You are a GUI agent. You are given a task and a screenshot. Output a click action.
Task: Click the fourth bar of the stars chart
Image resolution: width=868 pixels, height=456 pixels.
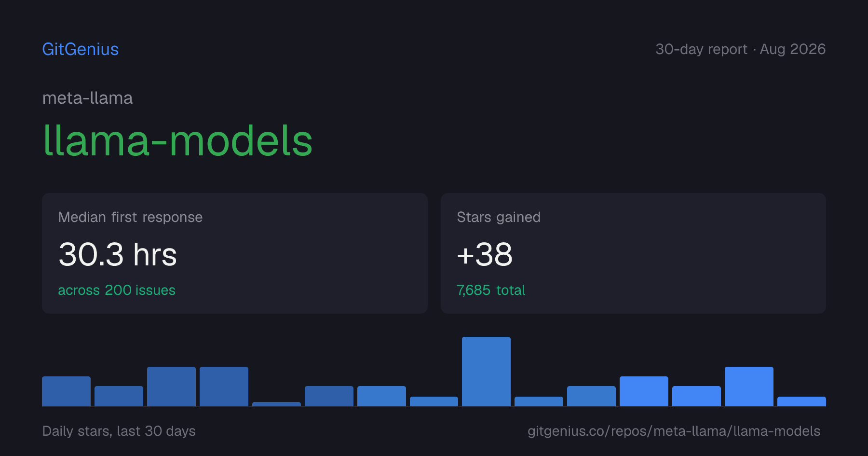pyautogui.click(x=224, y=387)
